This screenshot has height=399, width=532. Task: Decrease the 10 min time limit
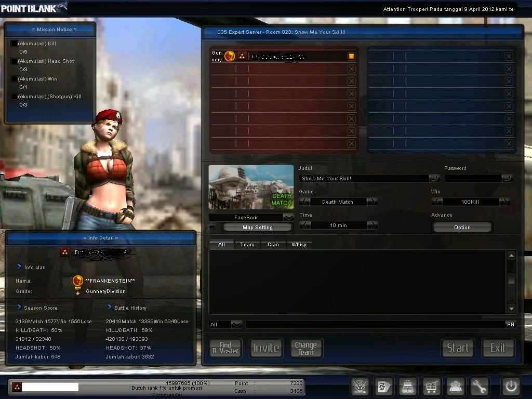[305, 225]
